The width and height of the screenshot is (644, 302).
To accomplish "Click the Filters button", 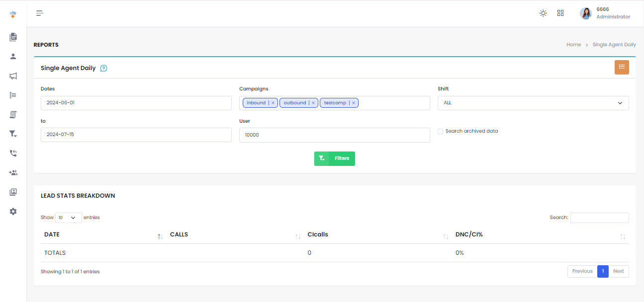I will (335, 158).
